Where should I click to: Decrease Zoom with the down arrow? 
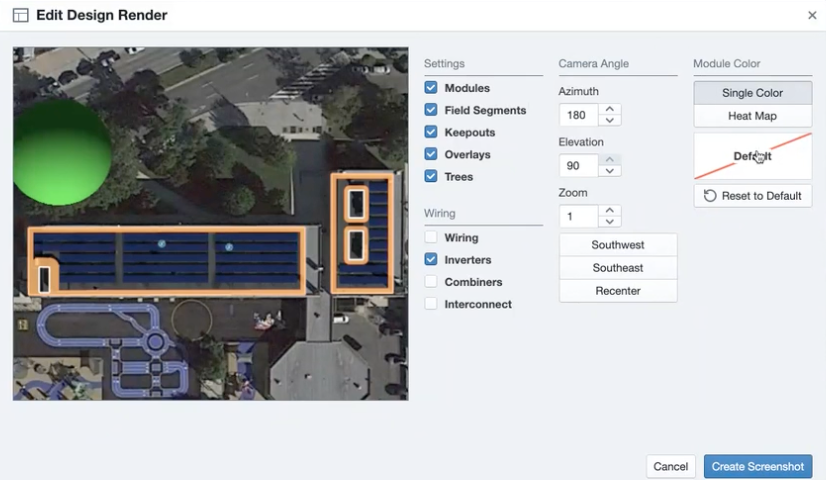pyautogui.click(x=609, y=222)
